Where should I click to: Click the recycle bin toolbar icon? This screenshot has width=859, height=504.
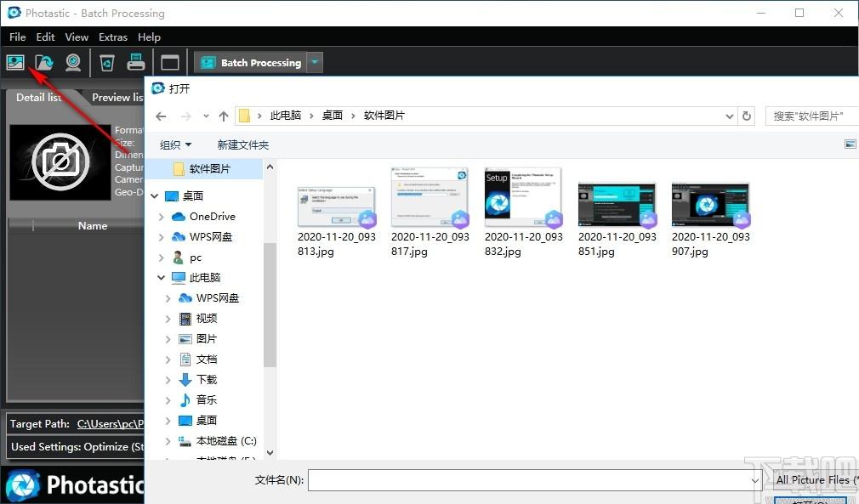[107, 62]
